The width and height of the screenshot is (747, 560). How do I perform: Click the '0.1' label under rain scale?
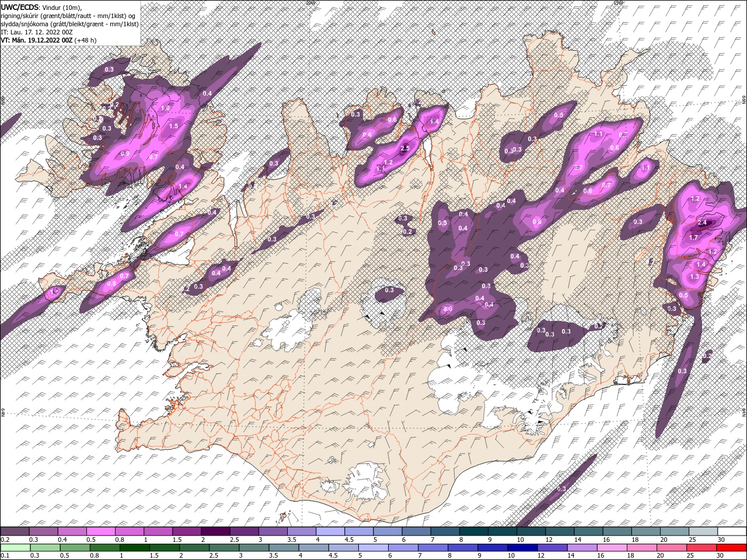5,556
